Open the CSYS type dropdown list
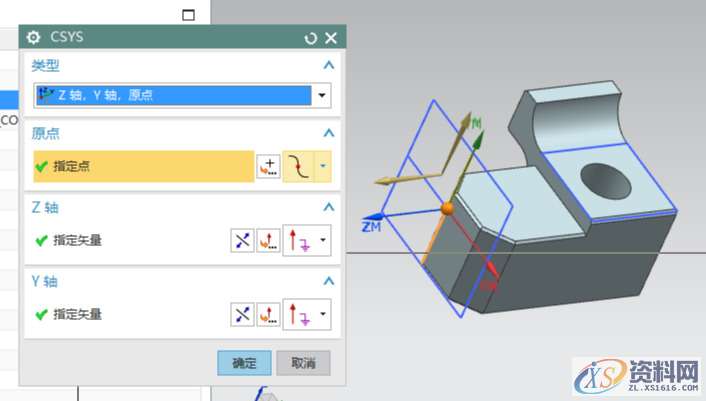Image resolution: width=706 pixels, height=401 pixels. point(322,96)
